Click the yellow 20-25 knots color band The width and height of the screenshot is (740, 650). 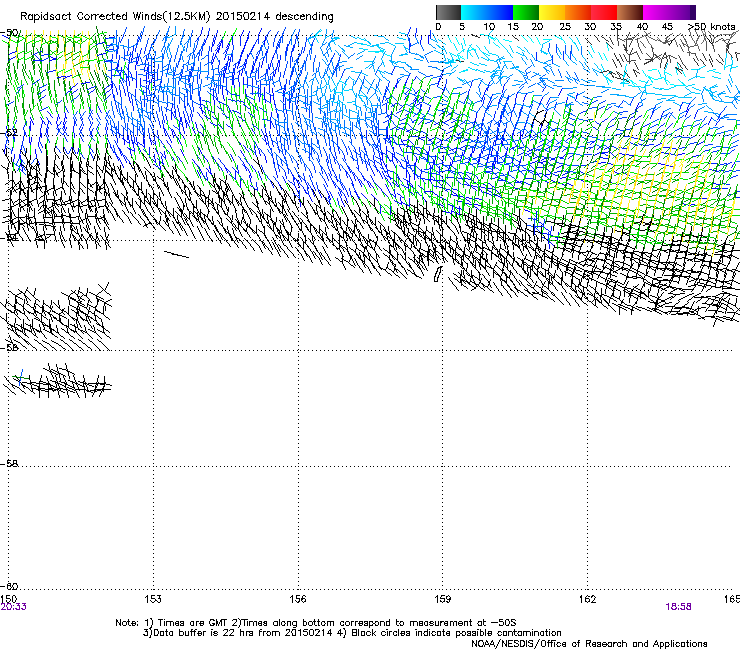click(x=552, y=12)
